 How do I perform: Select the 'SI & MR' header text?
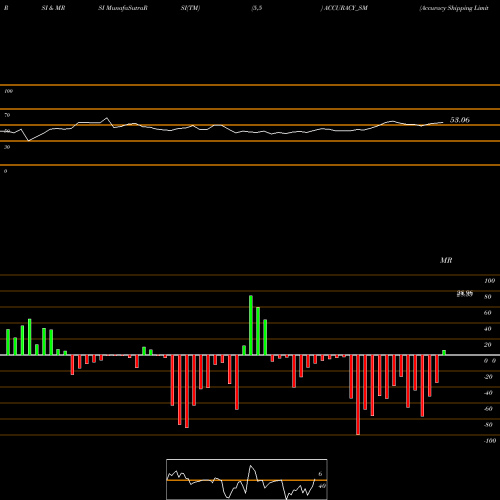coord(53,8)
